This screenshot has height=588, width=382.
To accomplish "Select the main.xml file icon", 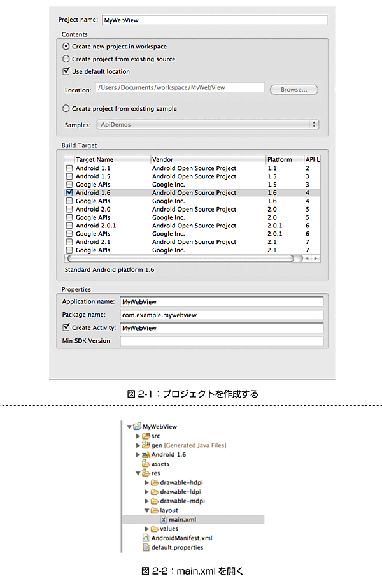I will [163, 519].
